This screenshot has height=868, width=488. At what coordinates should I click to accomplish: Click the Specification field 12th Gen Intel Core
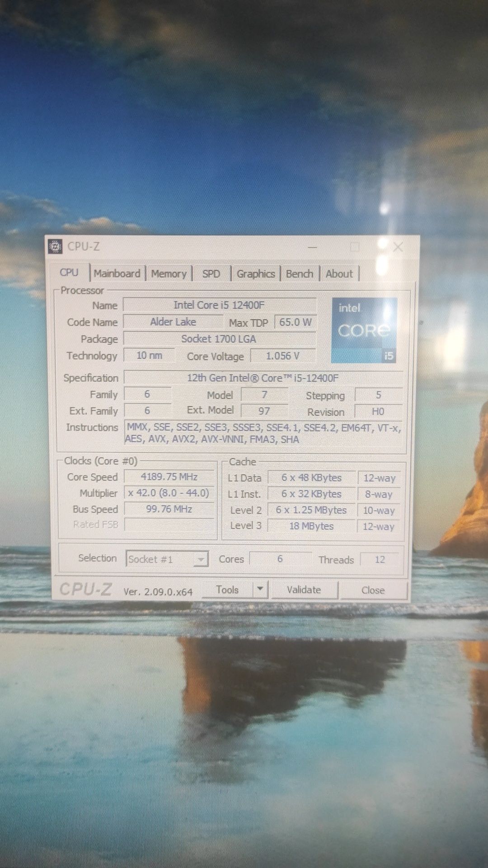(263, 378)
